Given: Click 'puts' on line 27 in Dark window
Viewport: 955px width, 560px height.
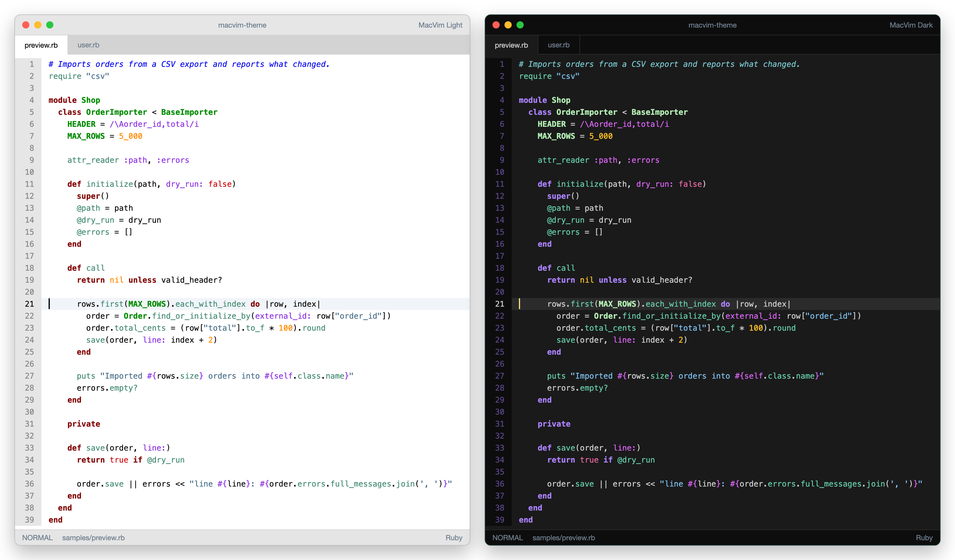Looking at the screenshot, I should 556,376.
